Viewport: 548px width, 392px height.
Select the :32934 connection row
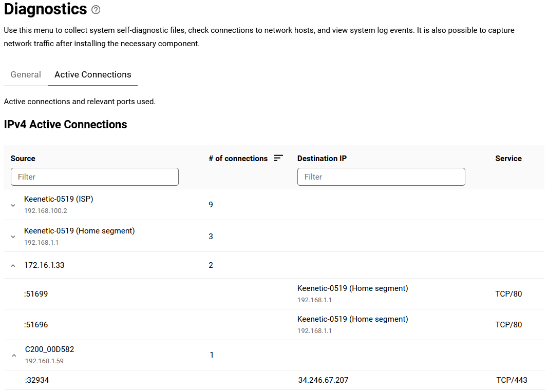pyautogui.click(x=37, y=380)
